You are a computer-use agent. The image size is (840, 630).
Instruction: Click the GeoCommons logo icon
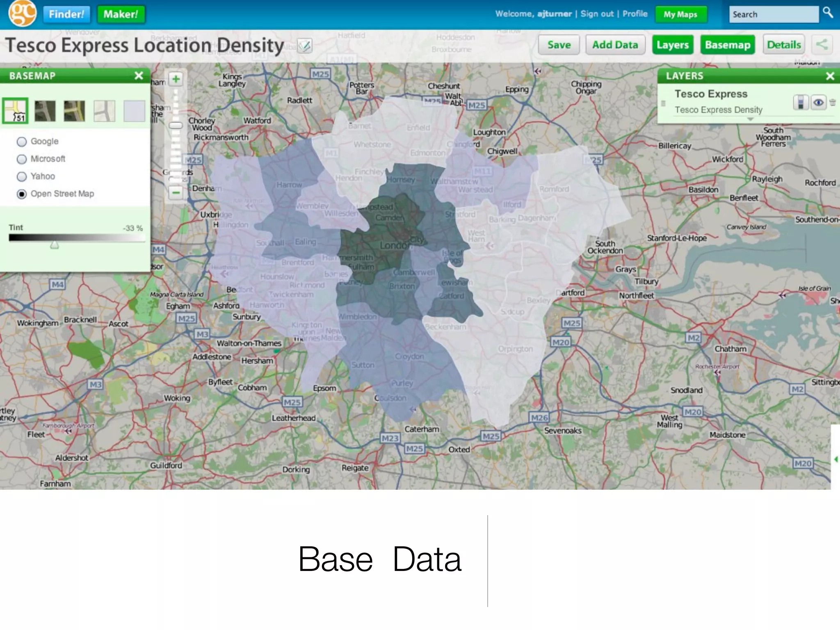pos(23,13)
